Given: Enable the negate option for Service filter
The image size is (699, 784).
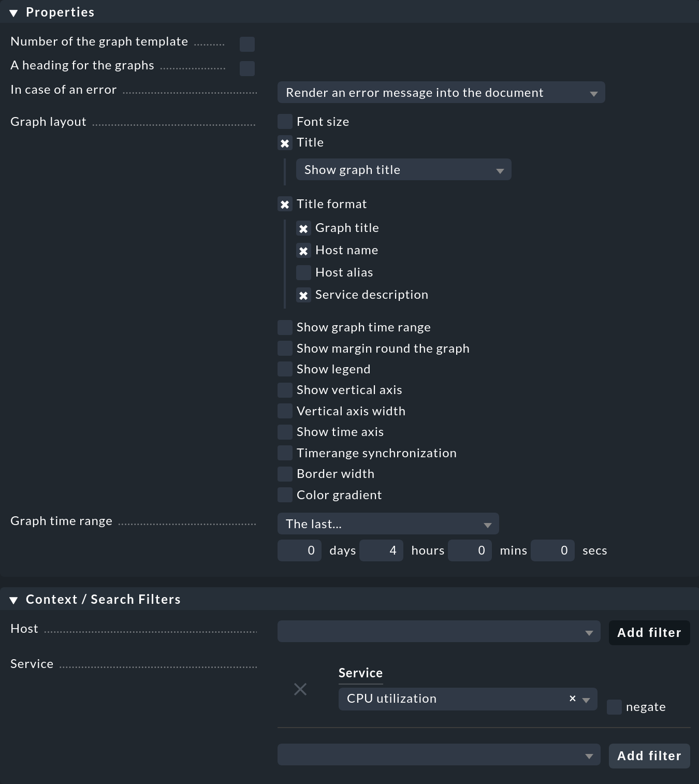Looking at the screenshot, I should point(614,707).
